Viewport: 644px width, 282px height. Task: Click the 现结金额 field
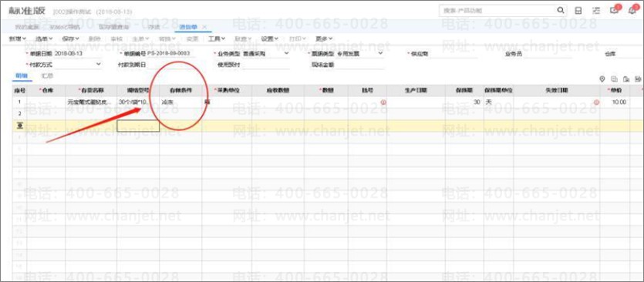click(x=360, y=65)
